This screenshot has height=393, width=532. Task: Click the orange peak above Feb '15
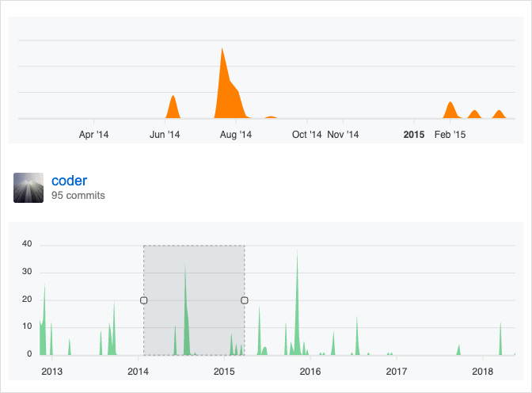450,110
